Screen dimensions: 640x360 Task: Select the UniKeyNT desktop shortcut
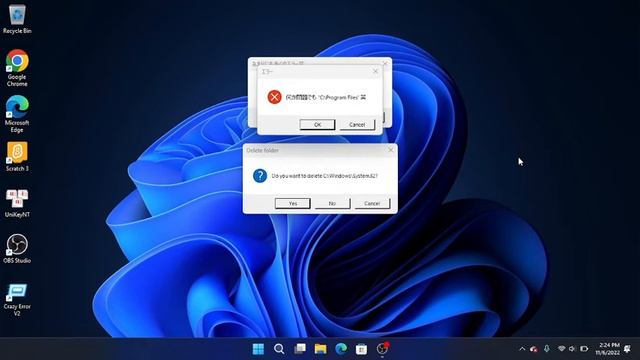17,203
